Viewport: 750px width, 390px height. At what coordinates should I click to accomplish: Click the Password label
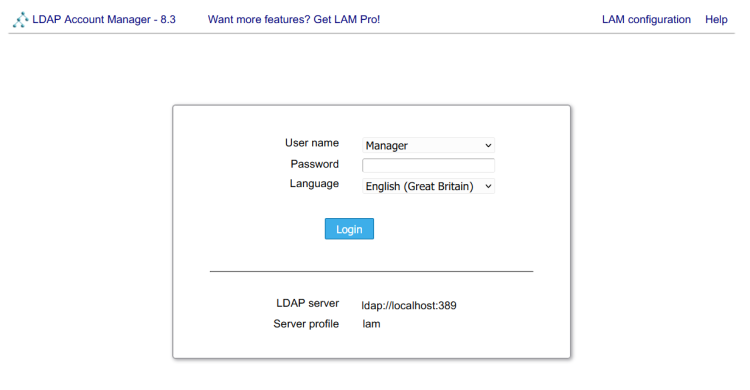(x=314, y=164)
